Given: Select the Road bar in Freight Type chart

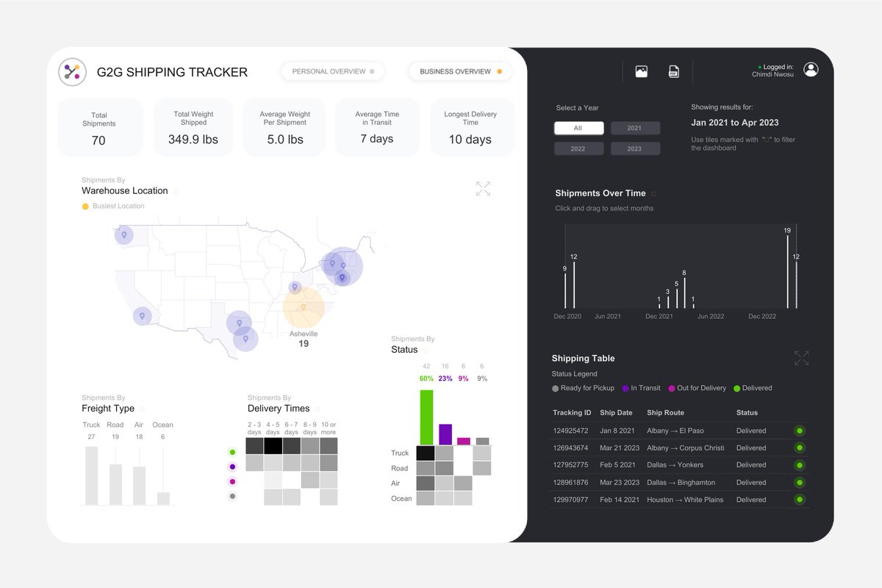Looking at the screenshot, I should pos(115,484).
